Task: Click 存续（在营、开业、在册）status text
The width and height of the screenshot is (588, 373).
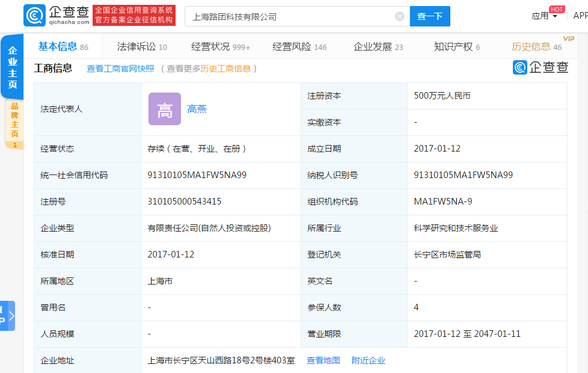Action: coord(197,149)
